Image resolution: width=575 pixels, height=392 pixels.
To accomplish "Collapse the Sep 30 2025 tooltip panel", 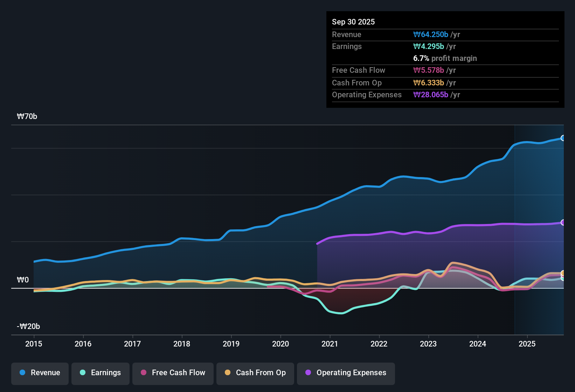I will (x=353, y=22).
